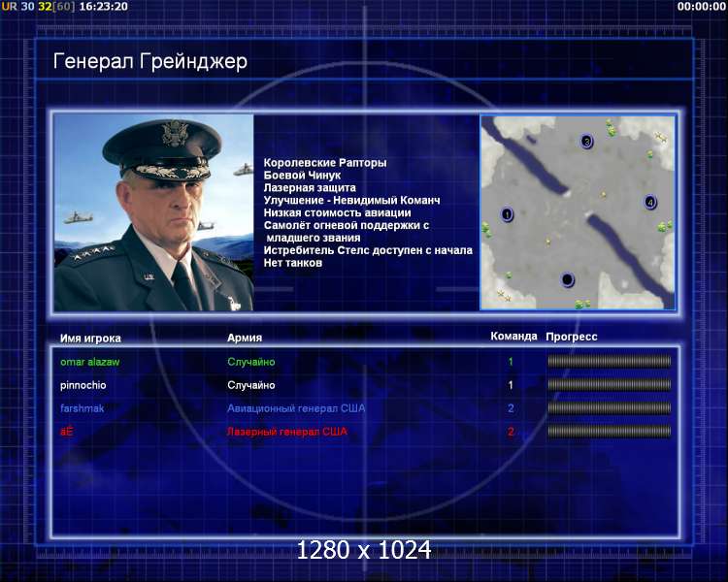This screenshot has height=582, width=728.
Task: Click the 'Прогресс' column header
Action: tap(572, 337)
